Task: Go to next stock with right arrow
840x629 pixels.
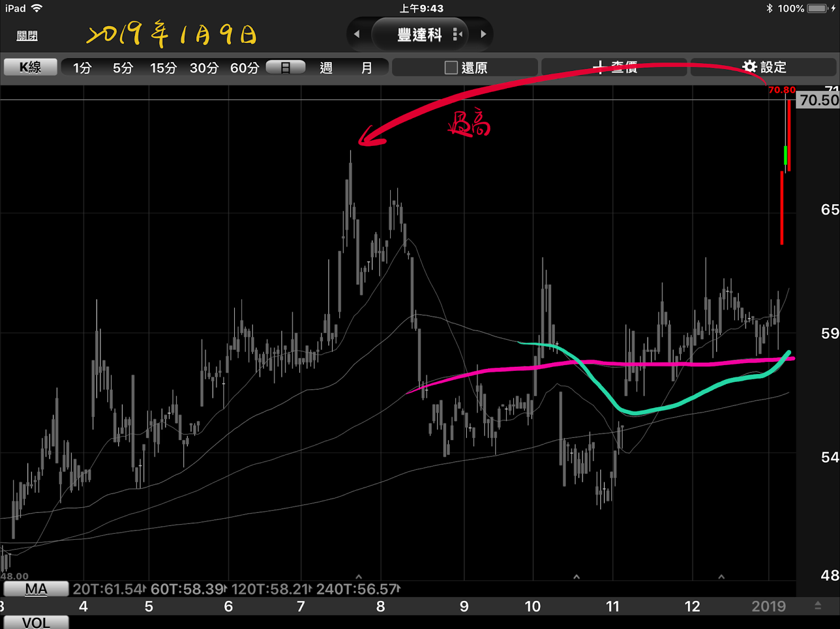Action: click(x=484, y=34)
